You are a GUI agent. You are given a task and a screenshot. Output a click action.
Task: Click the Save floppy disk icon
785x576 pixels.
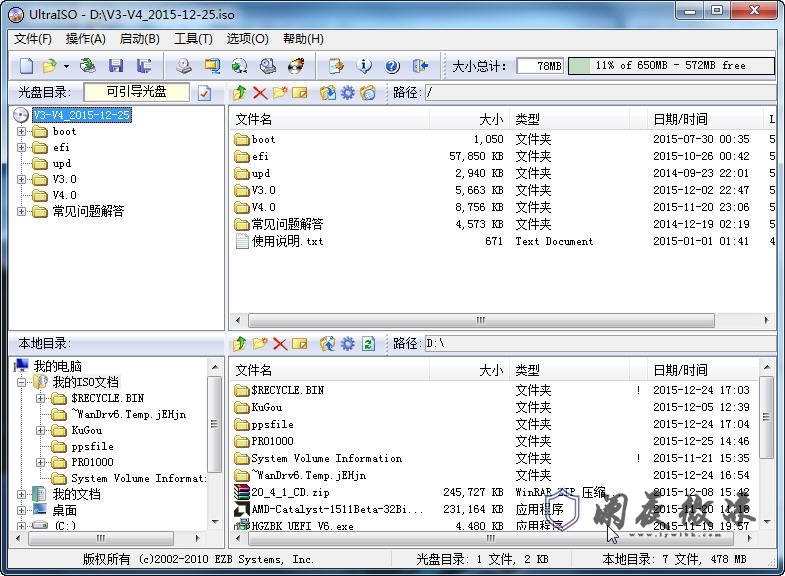pos(116,66)
